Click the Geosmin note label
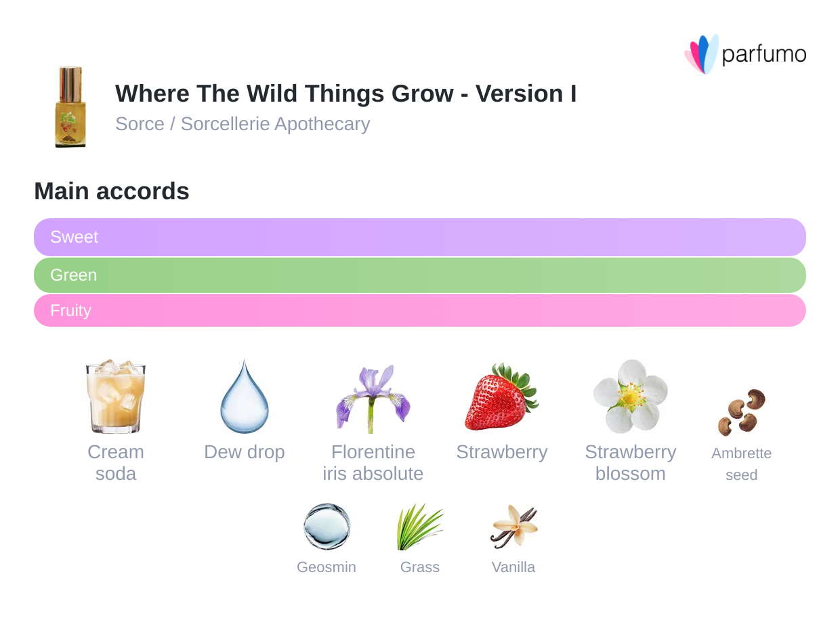The height and width of the screenshot is (629, 840). 327,567
